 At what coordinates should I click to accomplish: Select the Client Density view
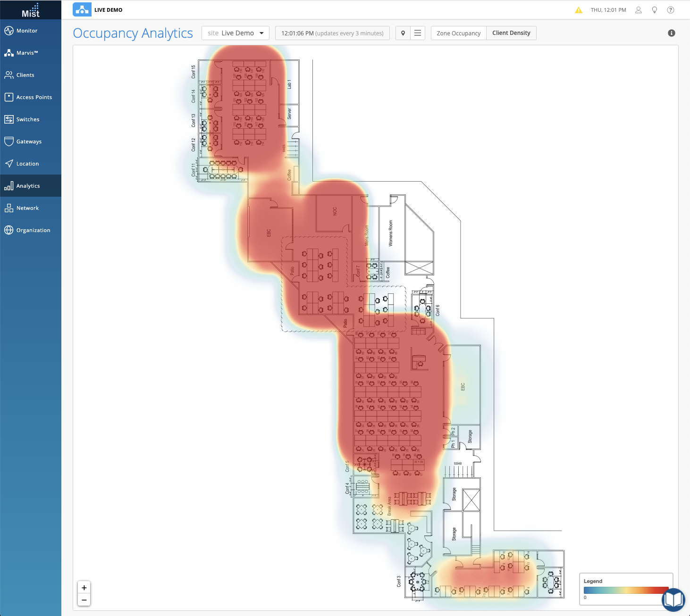click(x=511, y=33)
